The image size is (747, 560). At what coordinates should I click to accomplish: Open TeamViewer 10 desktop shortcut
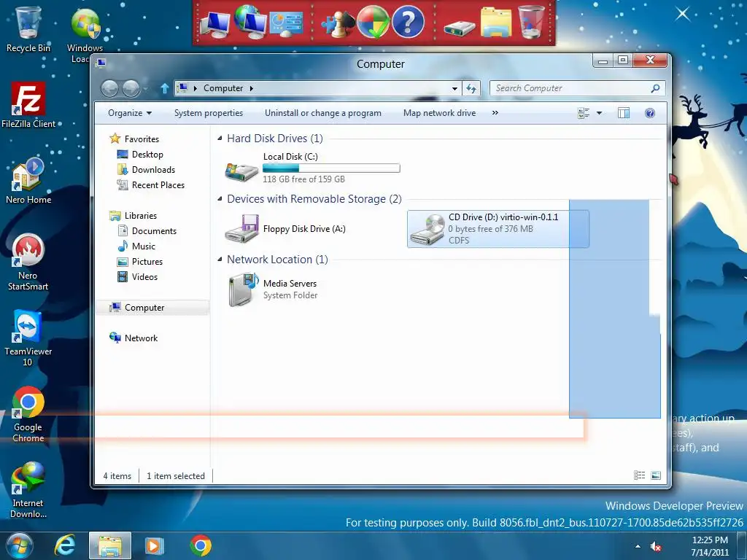tap(28, 338)
